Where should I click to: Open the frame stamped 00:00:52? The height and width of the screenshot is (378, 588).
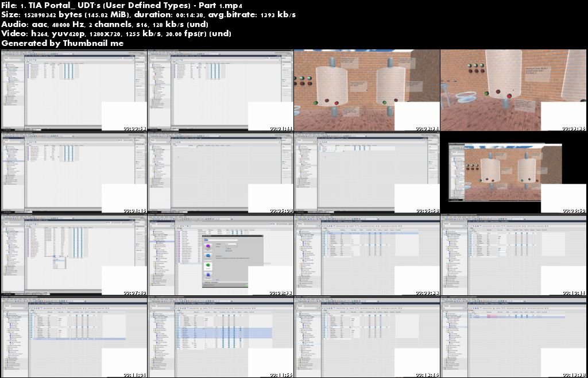(74, 90)
